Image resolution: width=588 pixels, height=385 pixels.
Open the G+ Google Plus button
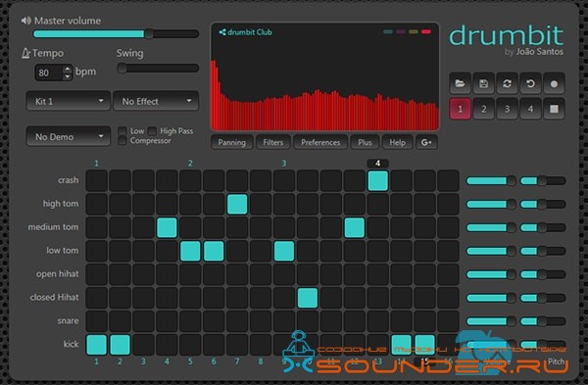point(426,142)
